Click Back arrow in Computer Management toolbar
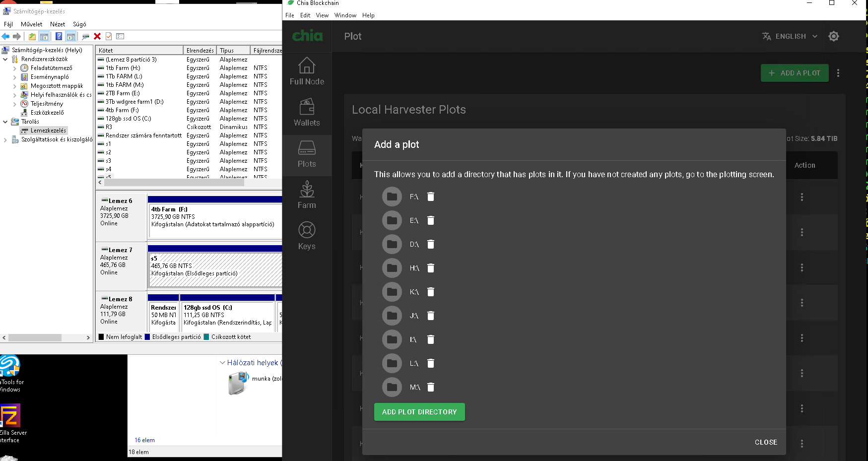Screen dimensions: 868x461 coord(6,36)
